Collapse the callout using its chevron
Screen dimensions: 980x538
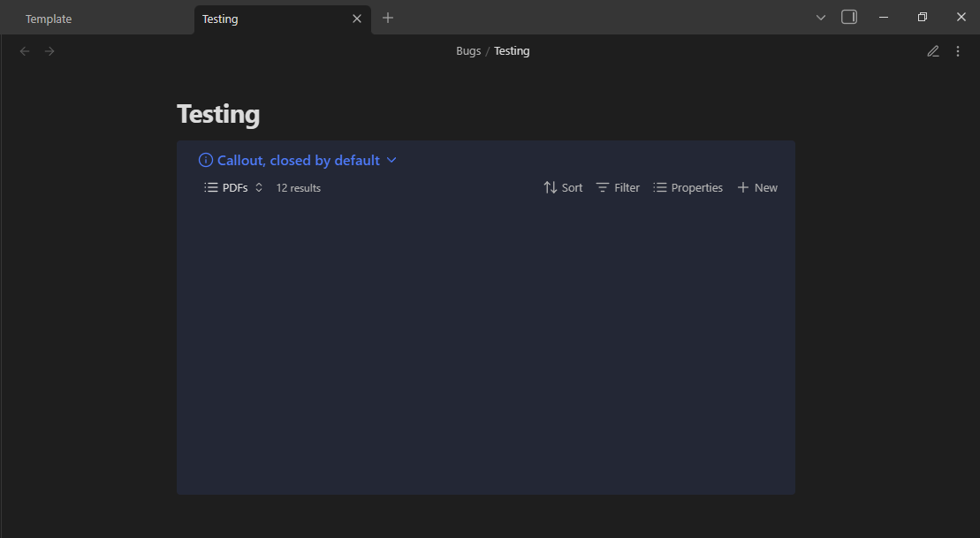(x=391, y=160)
